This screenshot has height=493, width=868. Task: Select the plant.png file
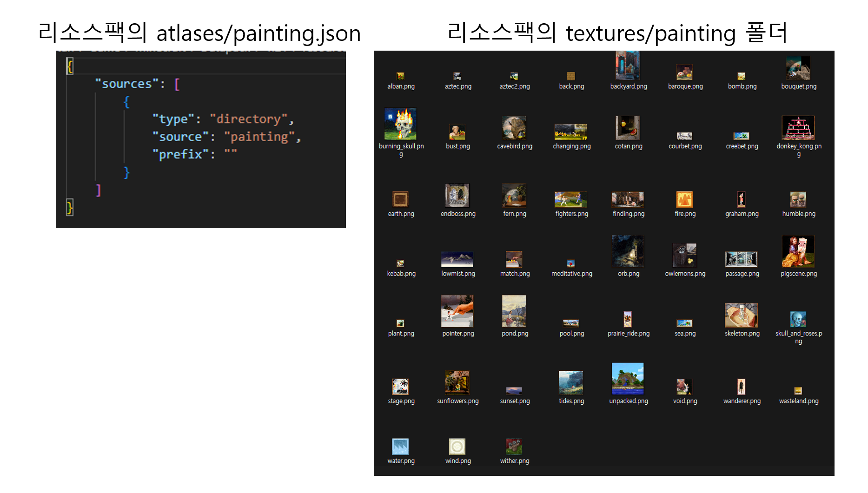tap(400, 323)
